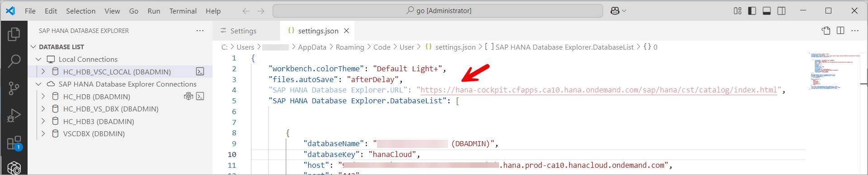The width and height of the screenshot is (868, 175).
Task: Open the SAP HANA Database Explorer view icon
Action: pyautogui.click(x=14, y=168)
